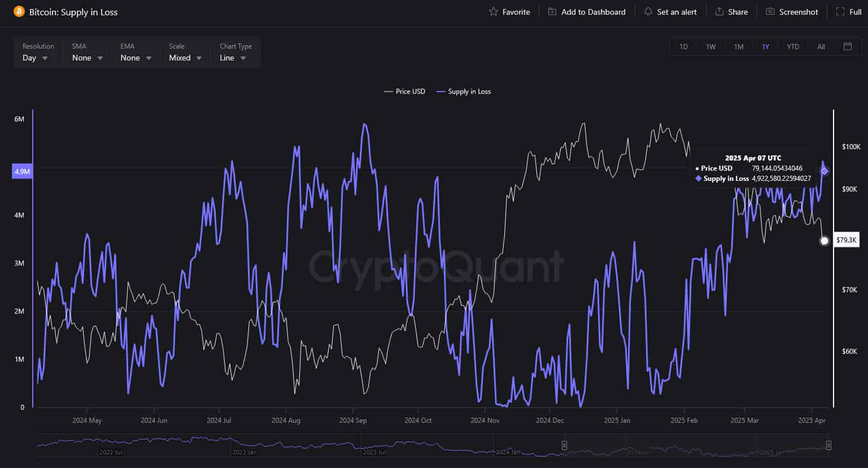
Task: Open the EMA dropdown
Action: pyautogui.click(x=136, y=58)
